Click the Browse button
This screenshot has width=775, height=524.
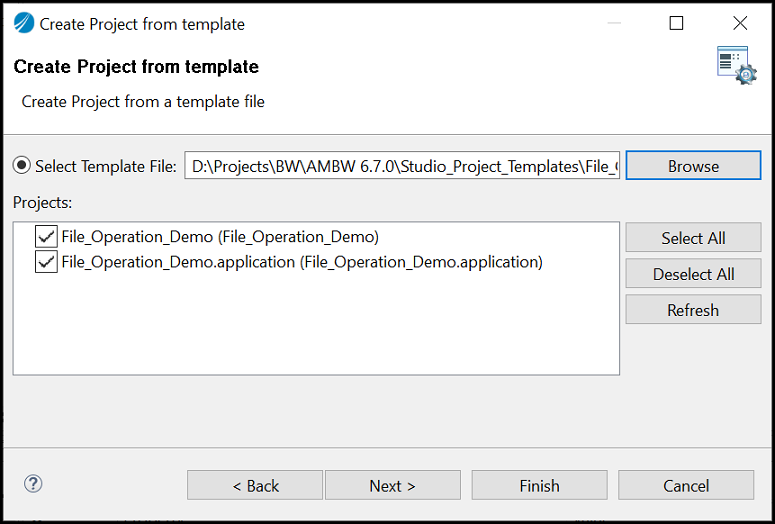(x=693, y=166)
